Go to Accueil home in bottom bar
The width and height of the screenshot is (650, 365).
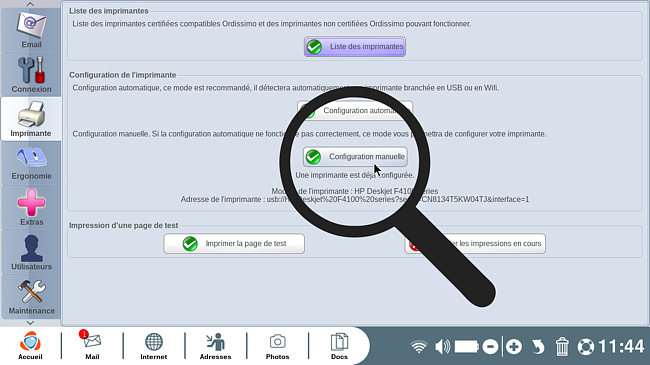click(x=30, y=346)
